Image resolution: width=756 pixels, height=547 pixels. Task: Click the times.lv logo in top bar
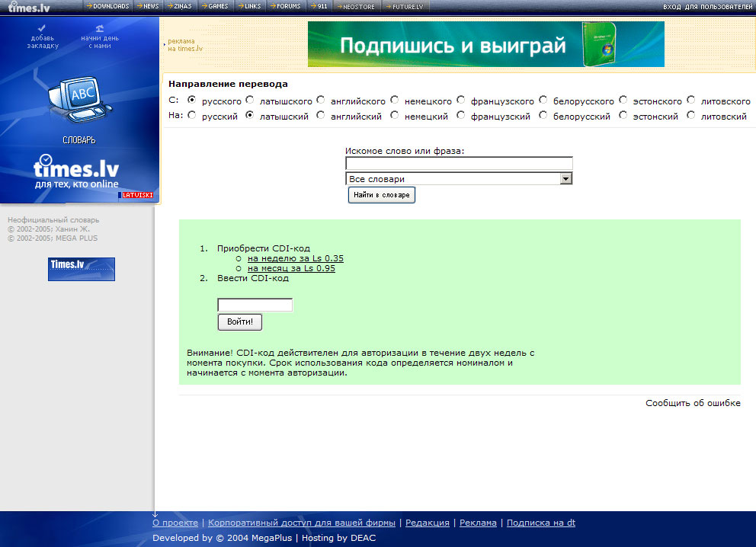click(x=29, y=7)
